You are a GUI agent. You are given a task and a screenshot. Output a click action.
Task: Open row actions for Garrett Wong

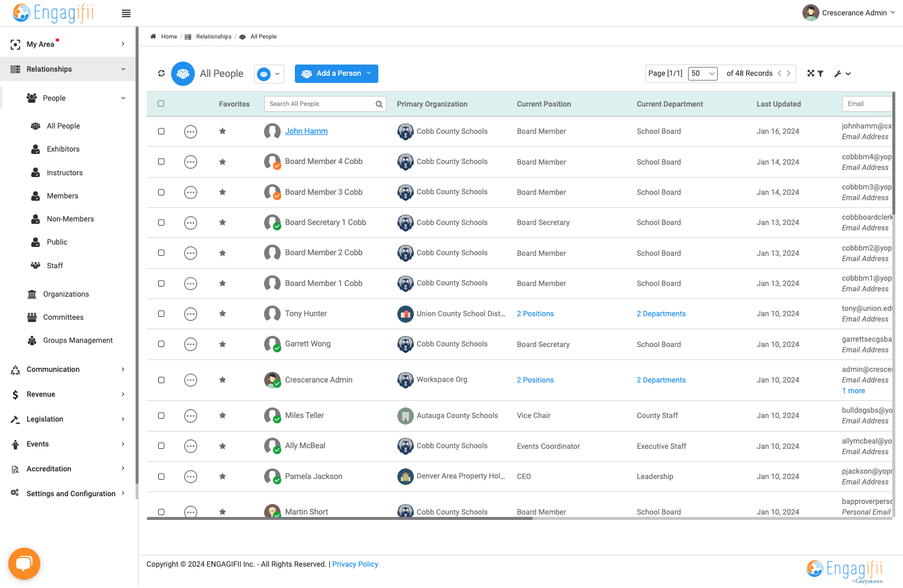(x=191, y=344)
